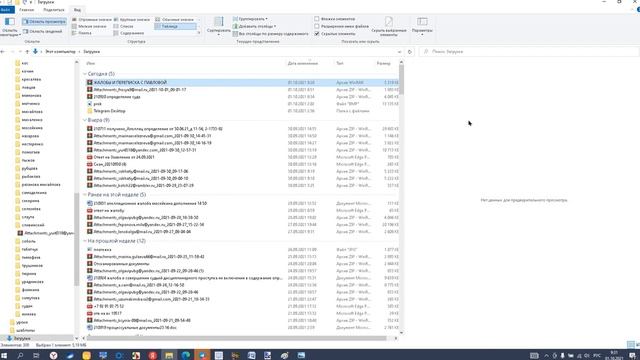Open the самоделкина folder in the tree
The height and width of the screenshot is (360, 640).
(x=34, y=193)
